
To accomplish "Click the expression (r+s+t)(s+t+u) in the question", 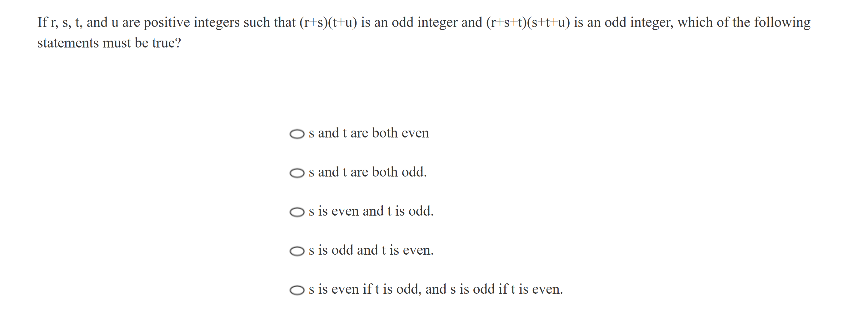I will click(x=528, y=22).
